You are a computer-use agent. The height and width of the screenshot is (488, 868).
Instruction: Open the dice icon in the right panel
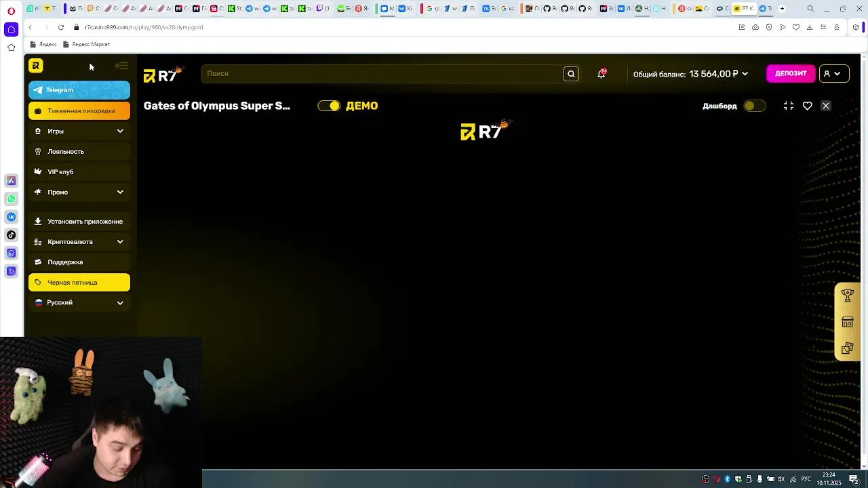coord(848,348)
